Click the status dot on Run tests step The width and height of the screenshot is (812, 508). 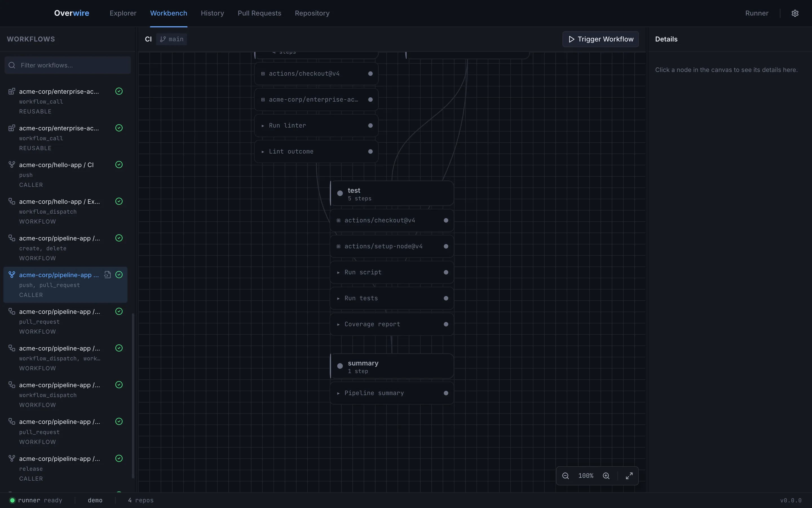coord(446,298)
